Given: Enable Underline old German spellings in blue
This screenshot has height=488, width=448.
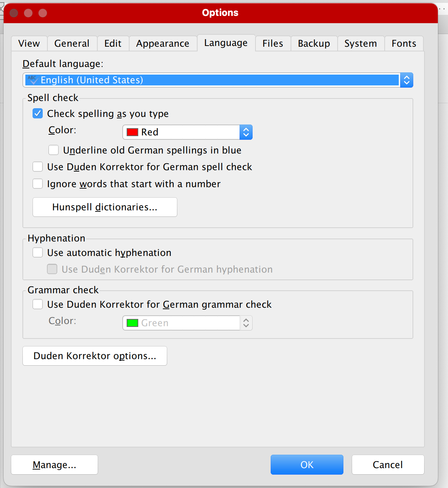Looking at the screenshot, I should point(54,150).
